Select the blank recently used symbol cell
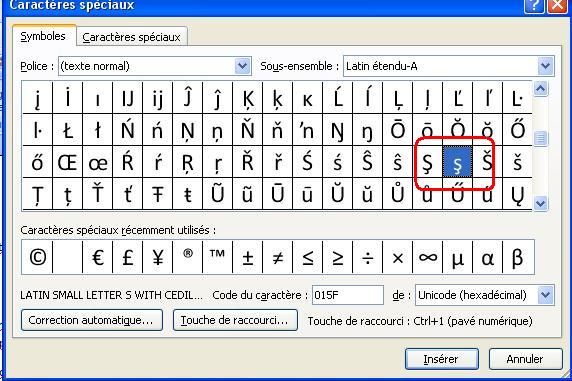 [x=67, y=258]
